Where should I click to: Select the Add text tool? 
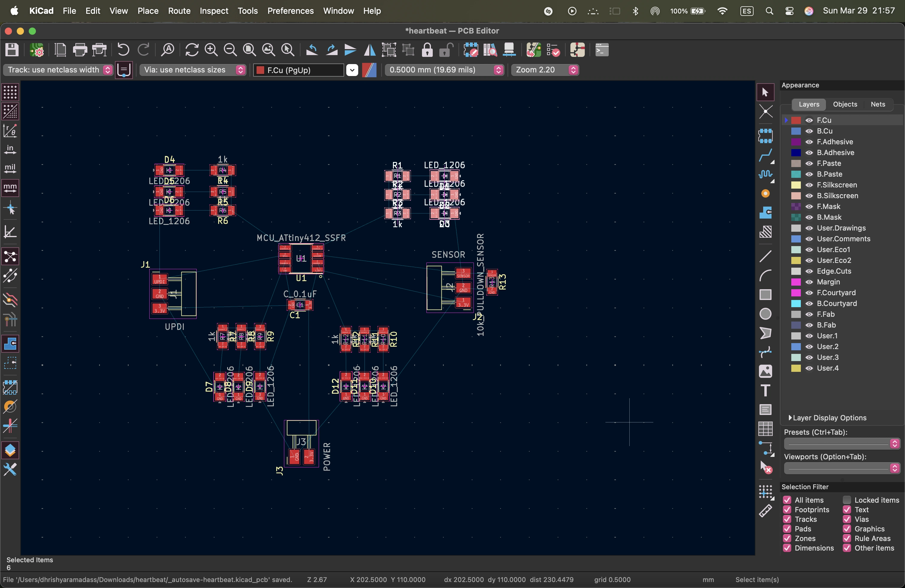[x=766, y=390]
